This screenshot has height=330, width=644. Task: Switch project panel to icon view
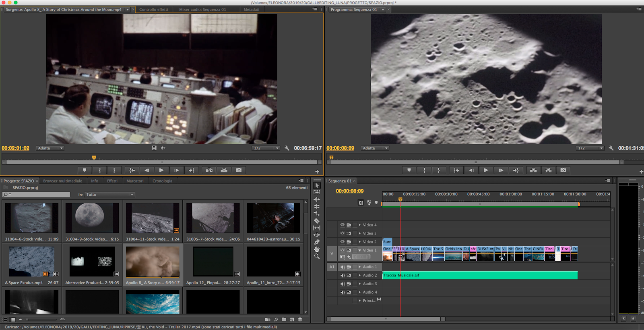tap(13, 320)
